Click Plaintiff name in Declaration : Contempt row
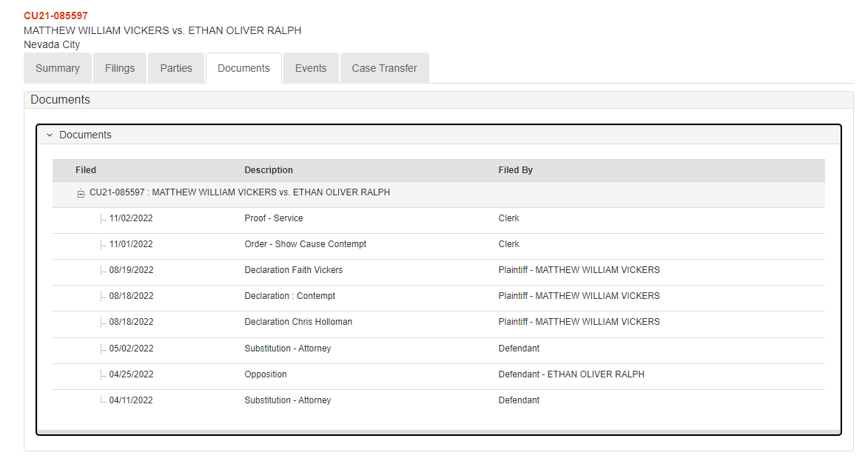The height and width of the screenshot is (461, 868). (x=579, y=296)
